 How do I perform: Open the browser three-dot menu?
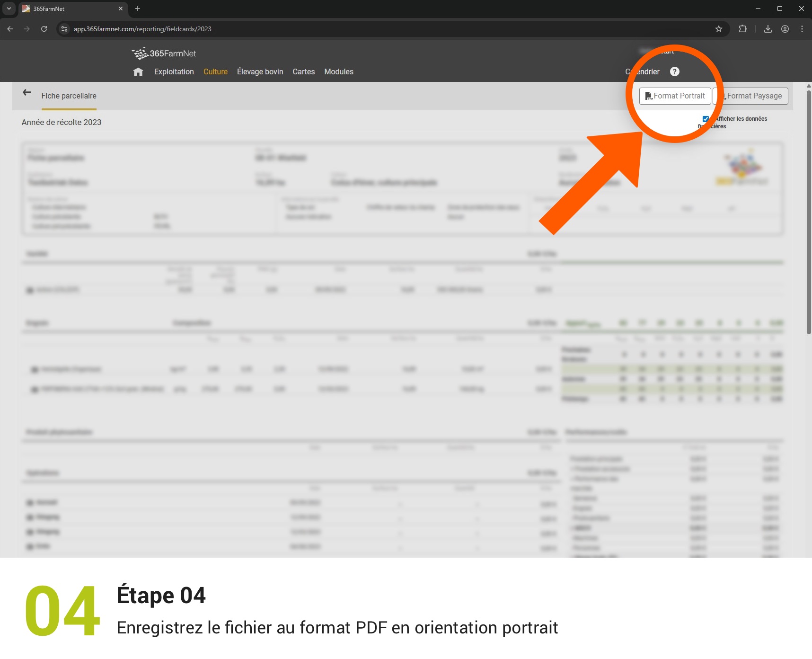point(802,29)
